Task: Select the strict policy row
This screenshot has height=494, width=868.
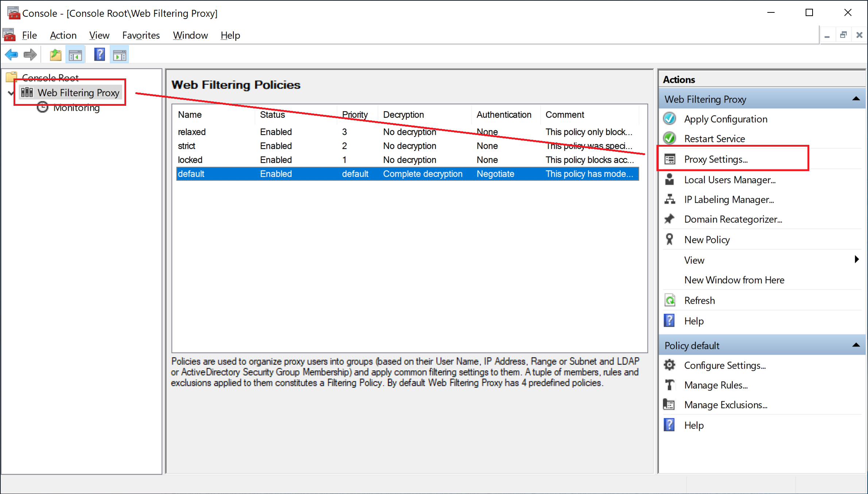Action: tap(407, 146)
